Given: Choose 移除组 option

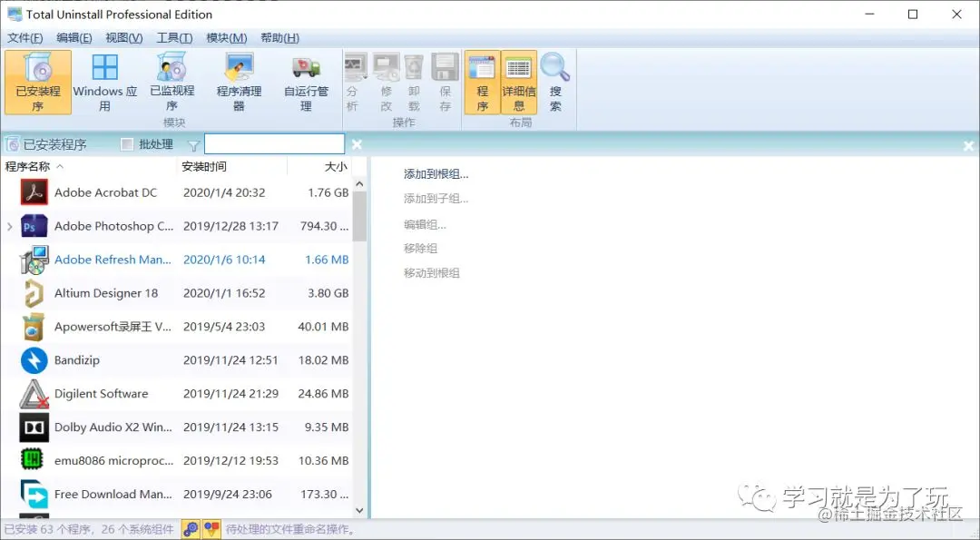Looking at the screenshot, I should coord(420,248).
